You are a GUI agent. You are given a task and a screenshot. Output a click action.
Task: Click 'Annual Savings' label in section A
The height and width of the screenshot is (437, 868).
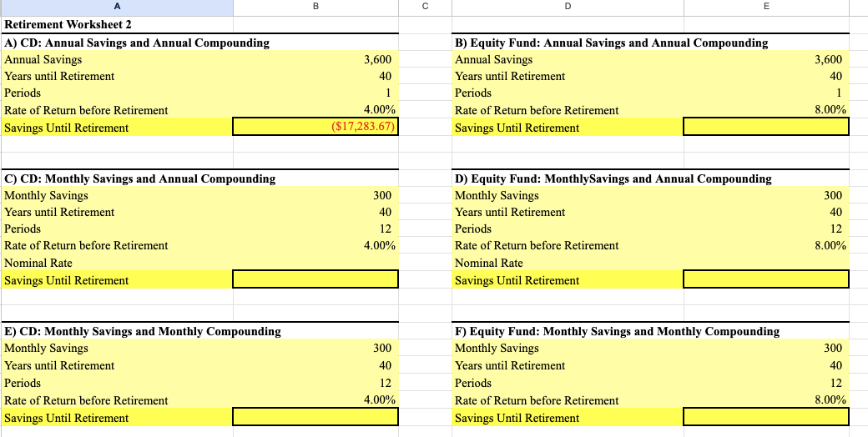click(x=43, y=59)
